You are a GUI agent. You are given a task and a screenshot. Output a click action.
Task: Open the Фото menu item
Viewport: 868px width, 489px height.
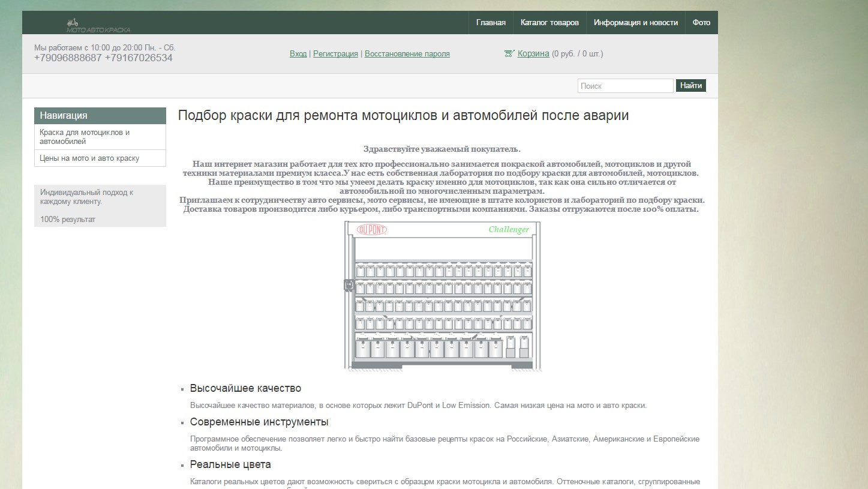[x=701, y=23]
